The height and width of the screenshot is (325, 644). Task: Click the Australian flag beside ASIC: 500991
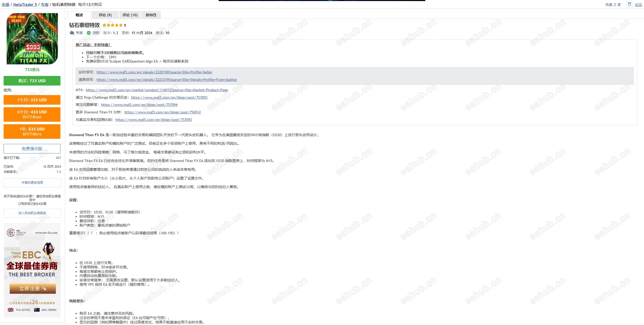click(37, 310)
